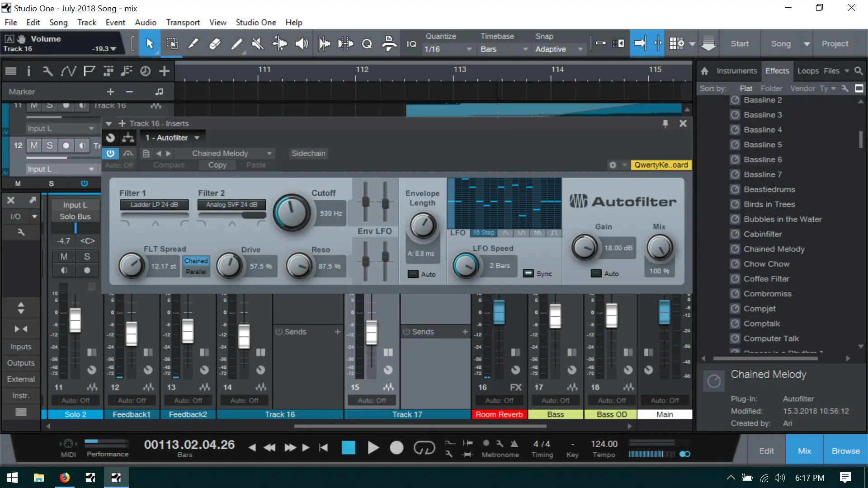
Task: Open the Filter 1 Ladder LP type selector
Action: (x=154, y=205)
